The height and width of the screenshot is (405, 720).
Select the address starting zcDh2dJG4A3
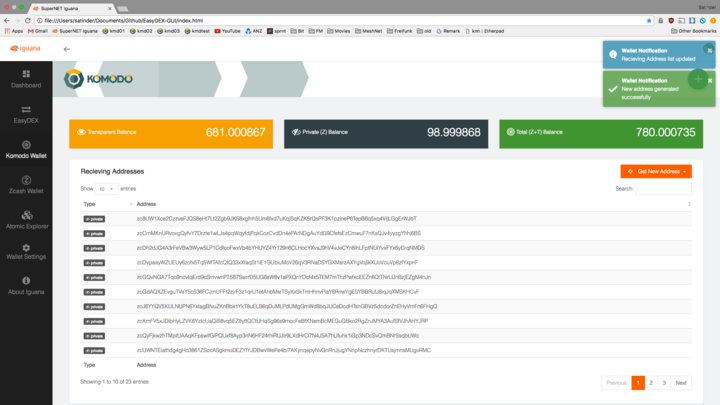pos(281,248)
